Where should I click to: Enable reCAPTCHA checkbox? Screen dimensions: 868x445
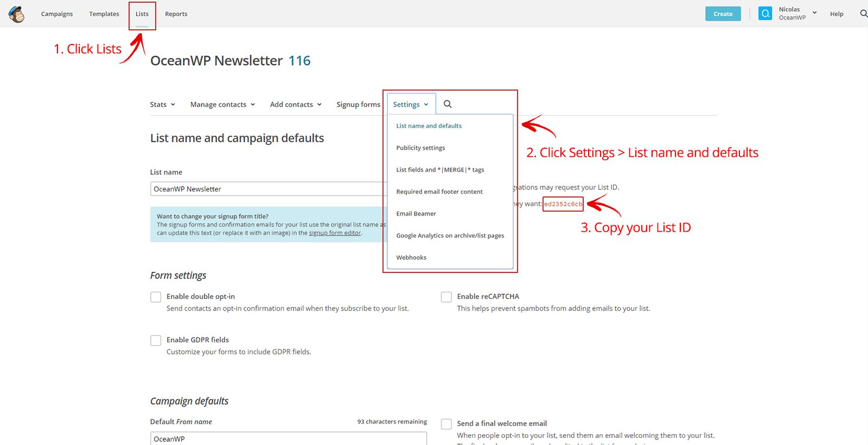pyautogui.click(x=446, y=297)
